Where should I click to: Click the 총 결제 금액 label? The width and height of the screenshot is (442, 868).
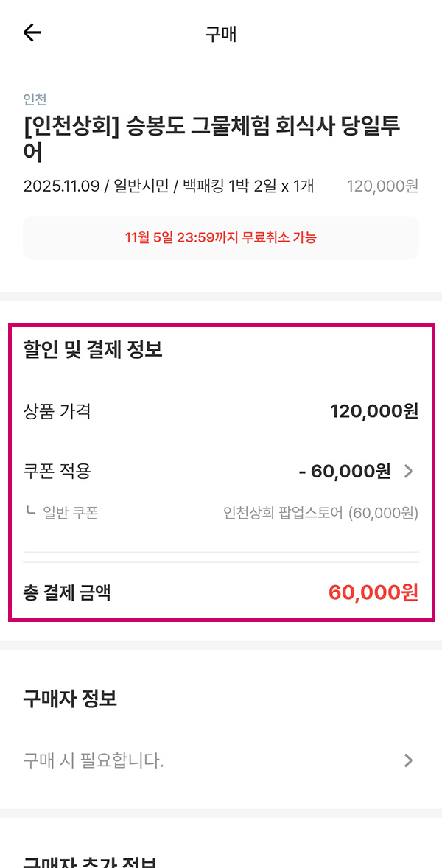[x=67, y=592]
